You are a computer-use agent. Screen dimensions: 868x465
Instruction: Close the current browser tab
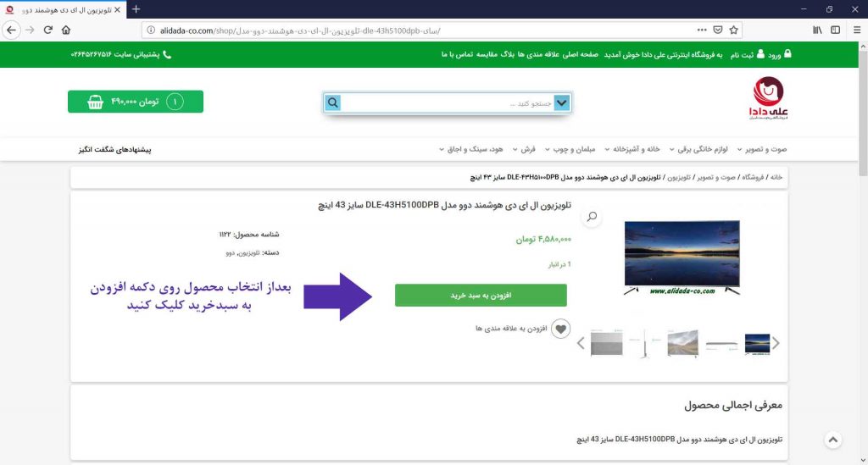pos(117,10)
